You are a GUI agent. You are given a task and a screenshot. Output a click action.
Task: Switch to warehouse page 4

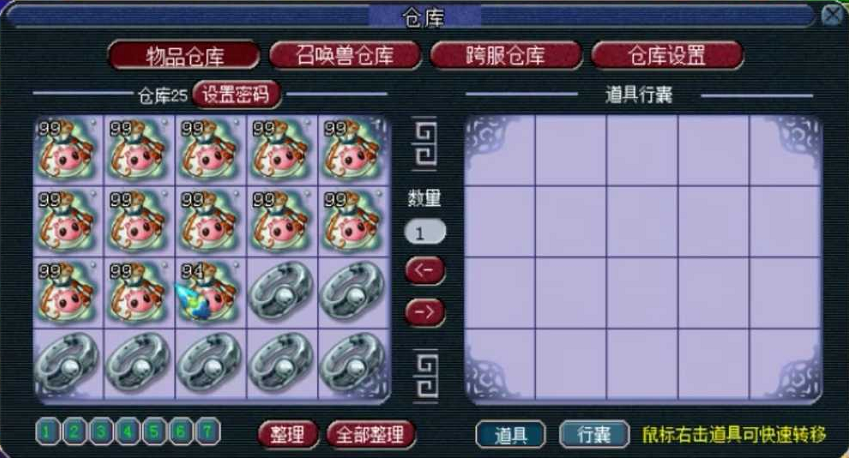pyautogui.click(x=127, y=431)
